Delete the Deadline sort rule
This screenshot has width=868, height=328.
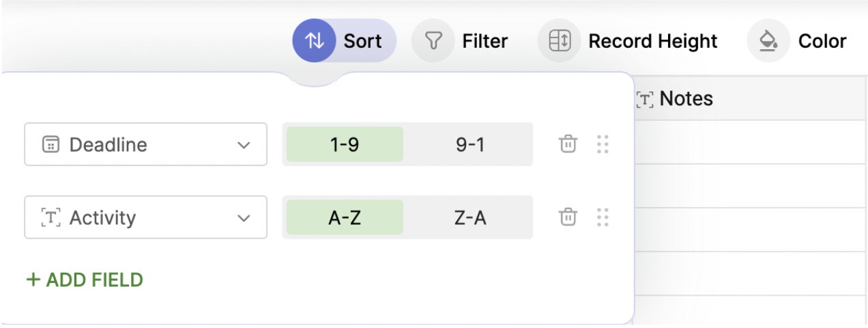(x=568, y=144)
